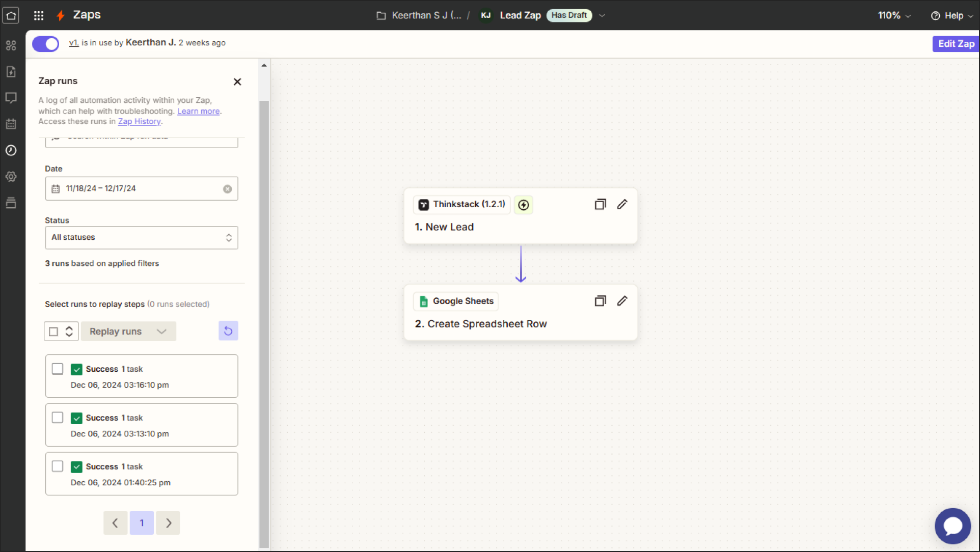Open the Zap History link
Viewport: 980px width, 552px height.
point(139,121)
